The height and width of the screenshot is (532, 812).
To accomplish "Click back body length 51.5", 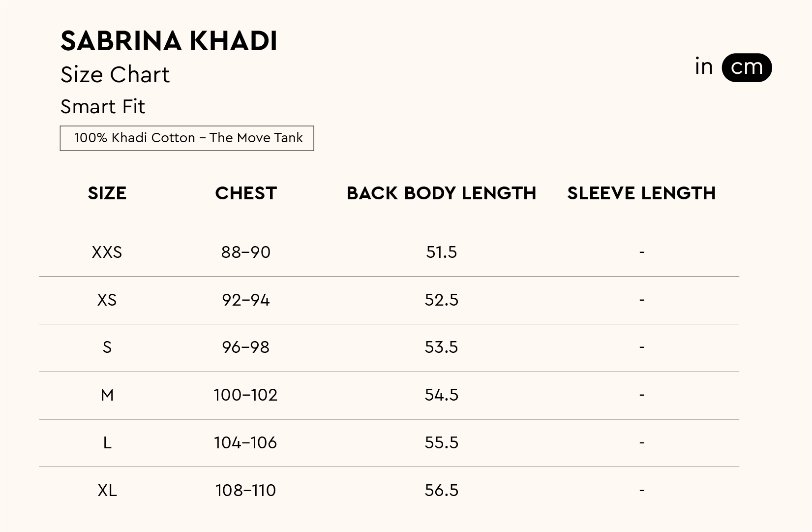I will tap(441, 252).
